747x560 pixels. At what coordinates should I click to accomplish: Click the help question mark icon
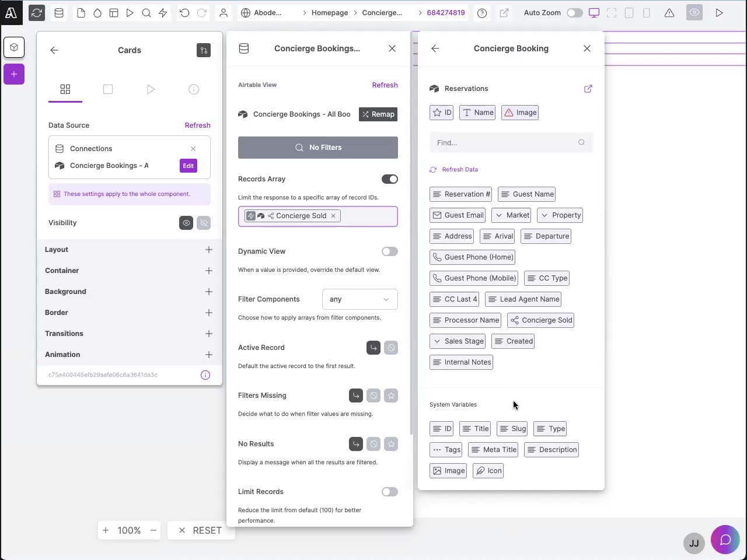(x=482, y=13)
